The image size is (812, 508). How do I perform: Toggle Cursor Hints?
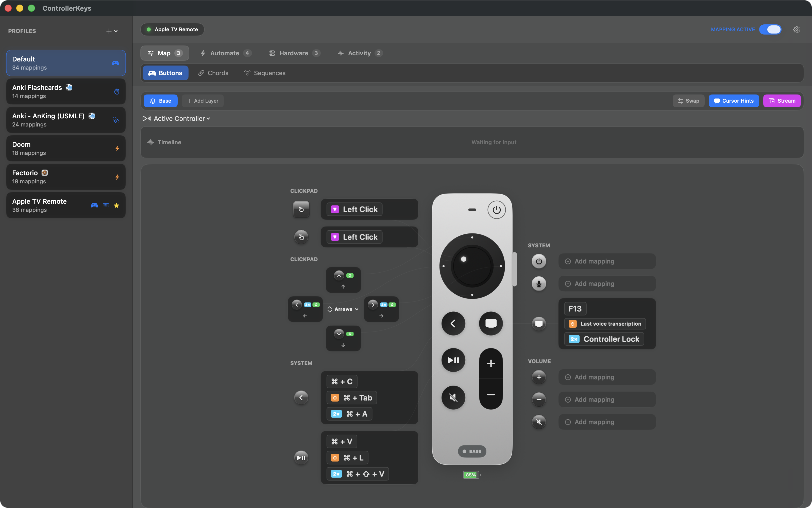coord(734,101)
